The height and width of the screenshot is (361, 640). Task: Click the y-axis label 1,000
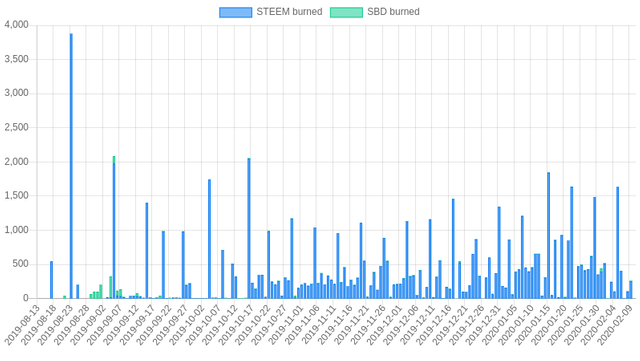17,230
